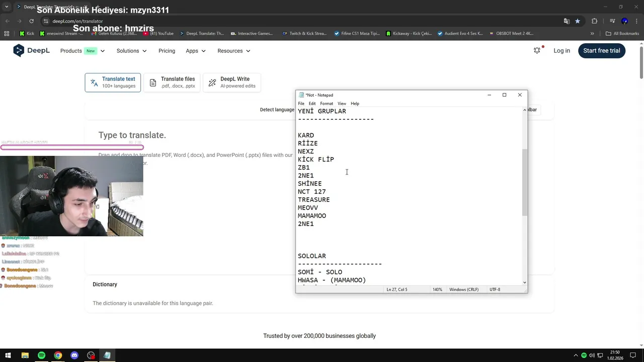644x362 pixels.
Task: Click the Log in link
Action: click(561, 50)
